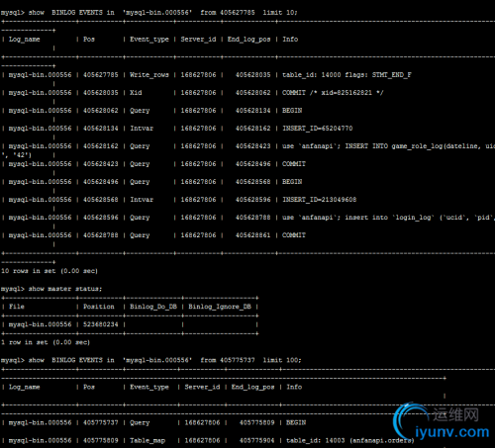Click the Table_map event type cell
Viewport: 495px width, 448px height.
[148, 440]
